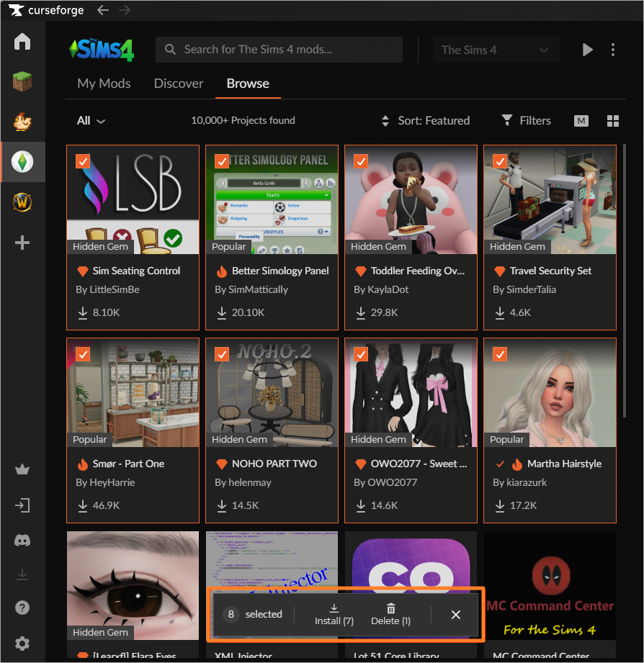Viewport: 644px width, 663px height.
Task: Open Better Simology Panel mod title
Action: [x=280, y=271]
